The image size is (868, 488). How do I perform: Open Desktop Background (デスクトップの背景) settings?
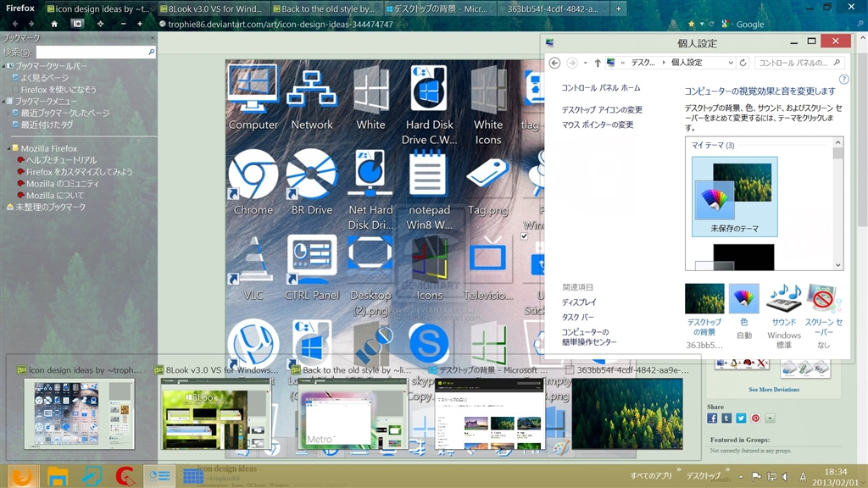pyautogui.click(x=704, y=299)
